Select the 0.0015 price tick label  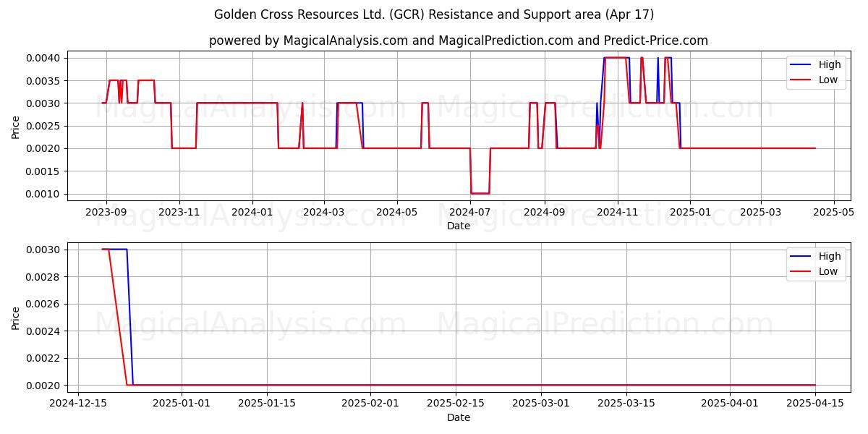pyautogui.click(x=45, y=171)
